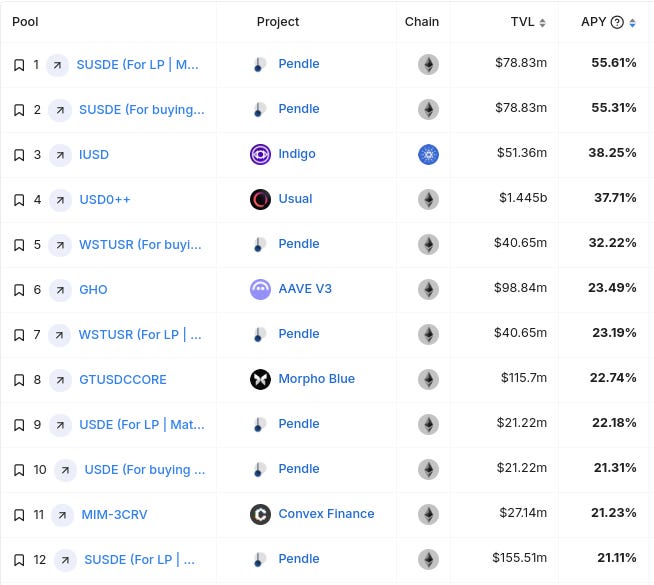Open the GTUSDCCORE pool link
The height and width of the screenshot is (585, 654).
coord(123,380)
